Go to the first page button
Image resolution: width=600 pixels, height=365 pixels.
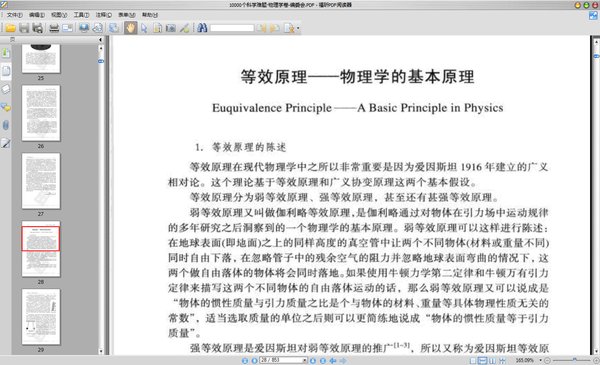(x=245, y=360)
